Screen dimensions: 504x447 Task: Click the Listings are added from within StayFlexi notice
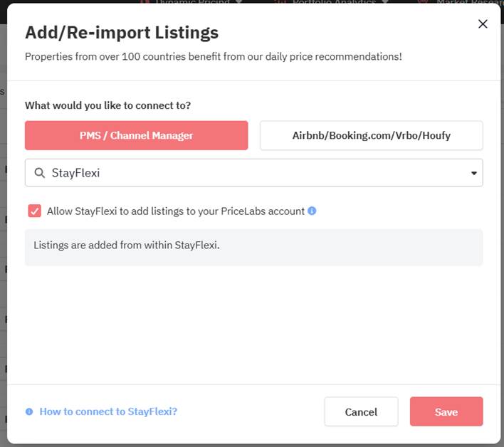(x=253, y=247)
